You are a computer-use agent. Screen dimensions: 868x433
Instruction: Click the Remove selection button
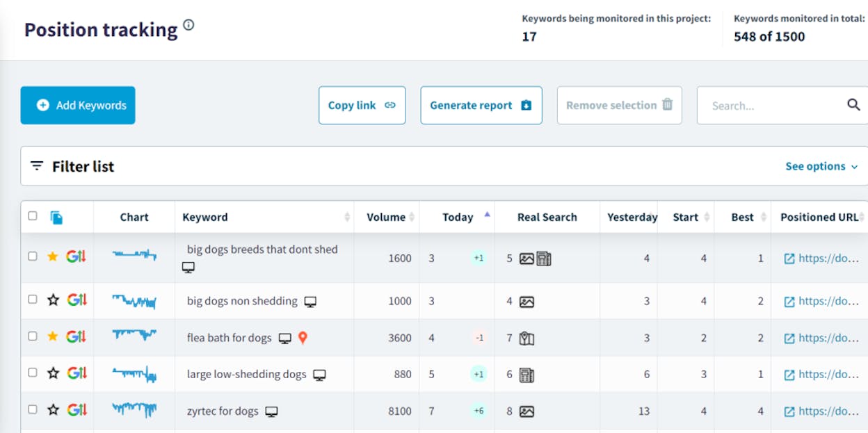[x=619, y=105]
